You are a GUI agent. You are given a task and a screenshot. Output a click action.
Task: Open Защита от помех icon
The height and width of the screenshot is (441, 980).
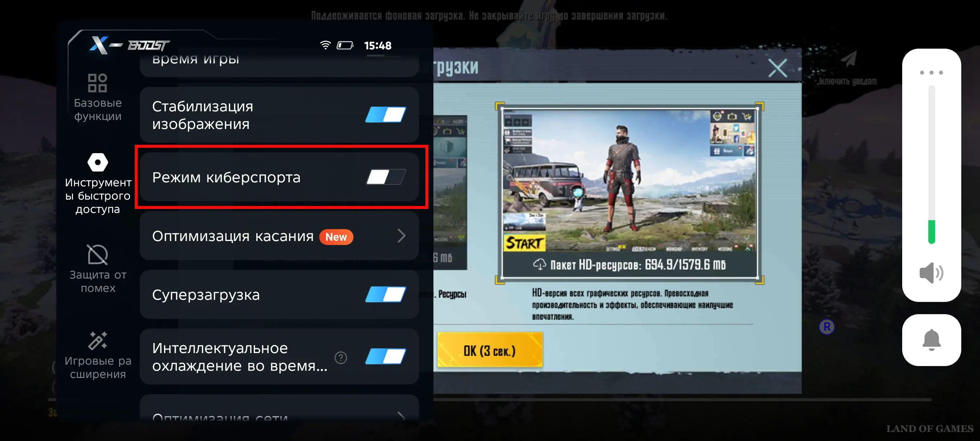[x=98, y=254]
